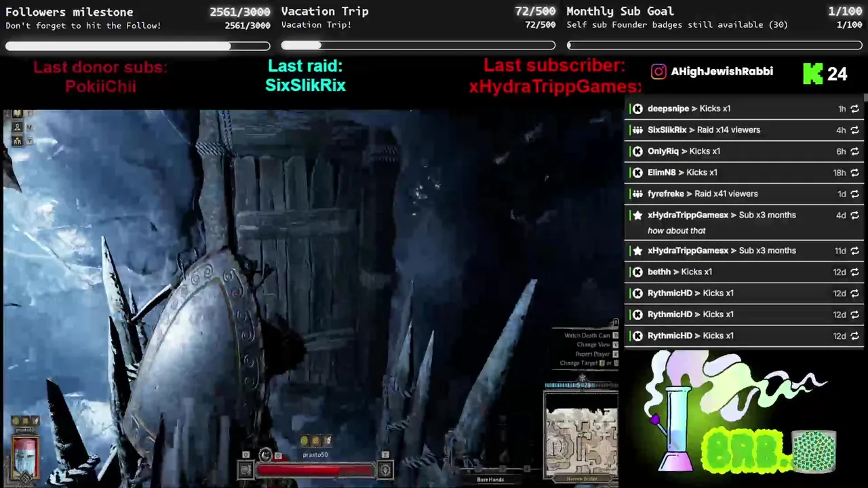Click the green Kick logo
This screenshot has width=868, height=488.
(812, 73)
